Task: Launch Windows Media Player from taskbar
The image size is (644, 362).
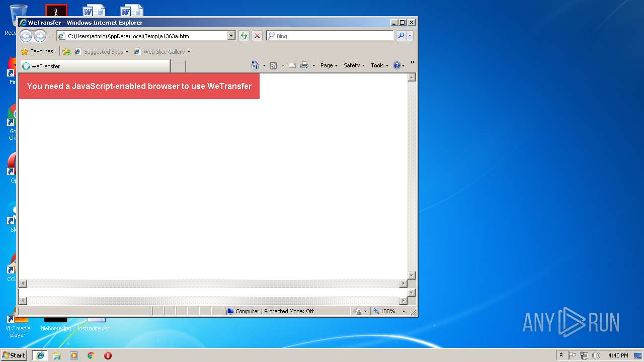Action: click(74, 355)
